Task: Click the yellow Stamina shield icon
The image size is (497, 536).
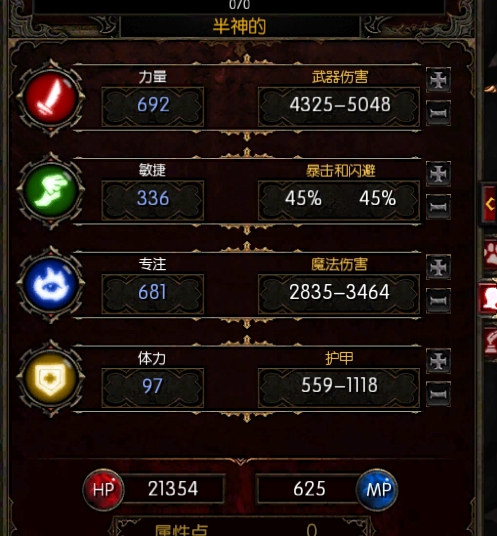Action: [51, 378]
